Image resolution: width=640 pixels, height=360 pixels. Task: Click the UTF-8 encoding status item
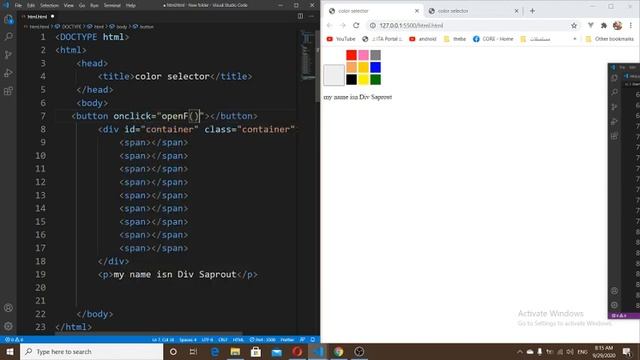(x=207, y=340)
